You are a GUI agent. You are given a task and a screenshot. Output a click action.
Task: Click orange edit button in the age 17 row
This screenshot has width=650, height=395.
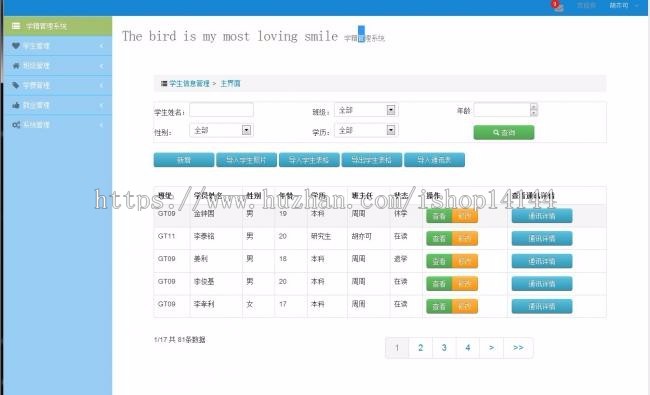[465, 306]
